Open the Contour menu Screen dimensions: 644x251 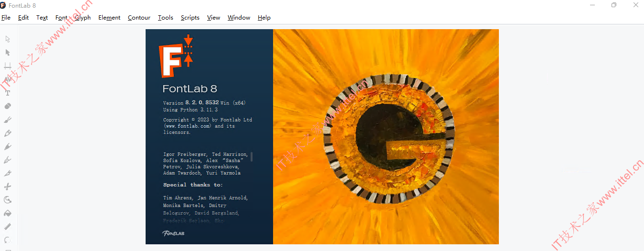click(139, 18)
